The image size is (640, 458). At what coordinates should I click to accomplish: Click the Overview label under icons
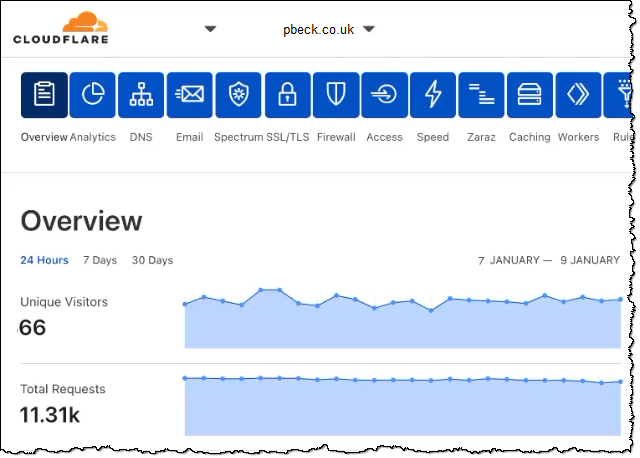click(x=44, y=137)
